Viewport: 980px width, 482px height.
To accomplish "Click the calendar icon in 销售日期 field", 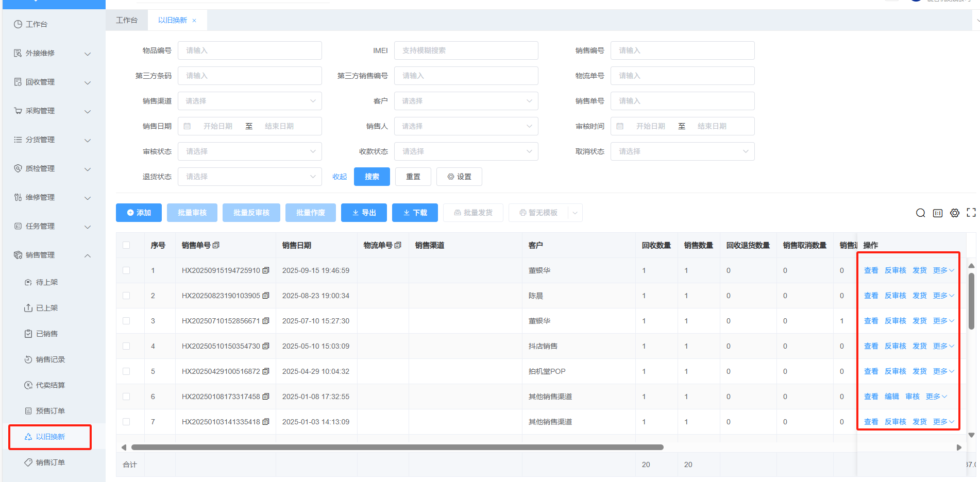I will pyautogui.click(x=188, y=126).
